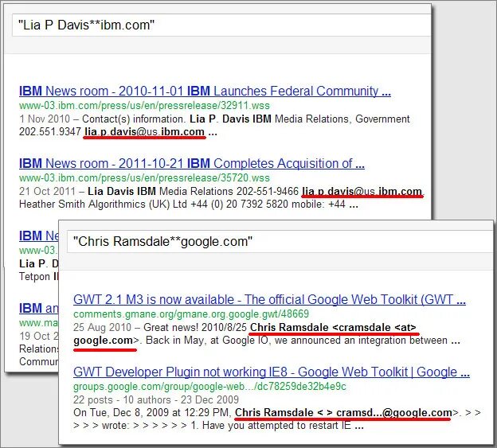Open the IBM Completes Acquisition of result

tap(192, 164)
